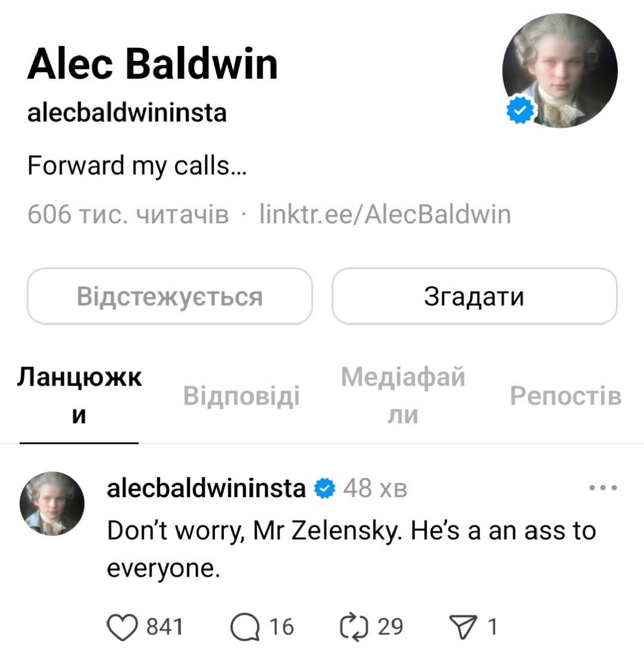Open the three-dot post options menu
Image resolution: width=644 pixels, height=659 pixels.
pos(603,488)
